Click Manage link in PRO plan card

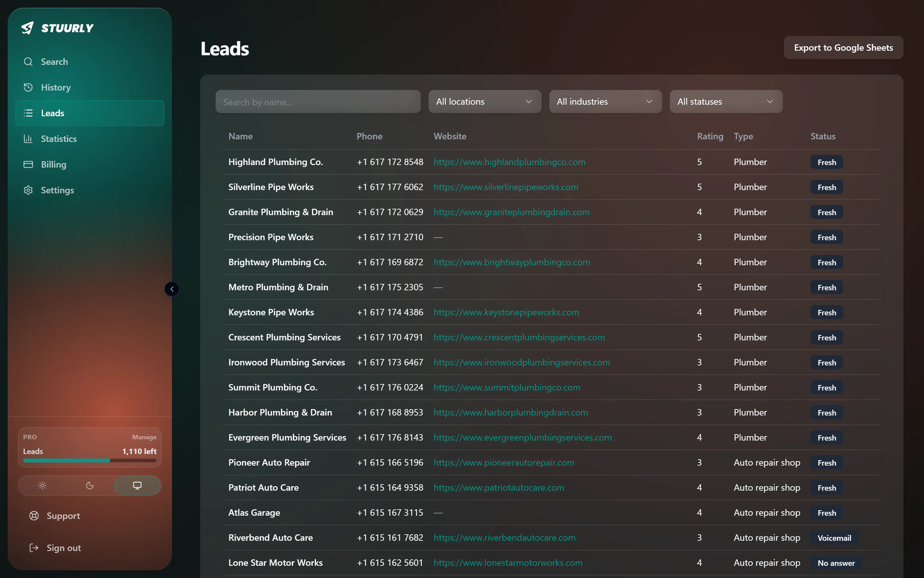[144, 437]
